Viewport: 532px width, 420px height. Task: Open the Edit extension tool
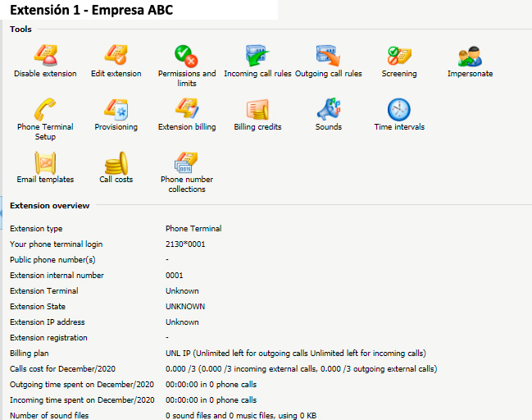[116, 55]
